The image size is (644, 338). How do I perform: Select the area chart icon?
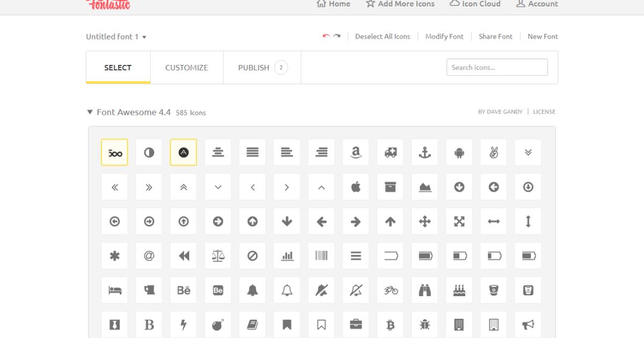click(425, 187)
